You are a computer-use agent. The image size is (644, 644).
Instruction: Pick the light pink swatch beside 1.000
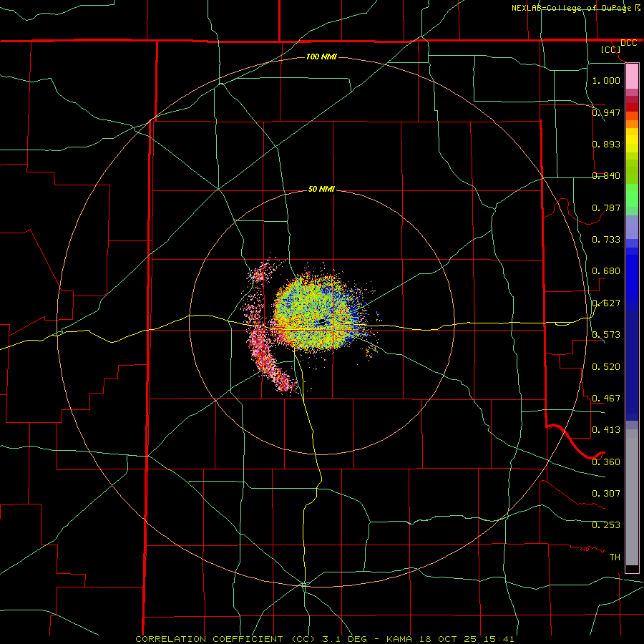click(x=632, y=77)
